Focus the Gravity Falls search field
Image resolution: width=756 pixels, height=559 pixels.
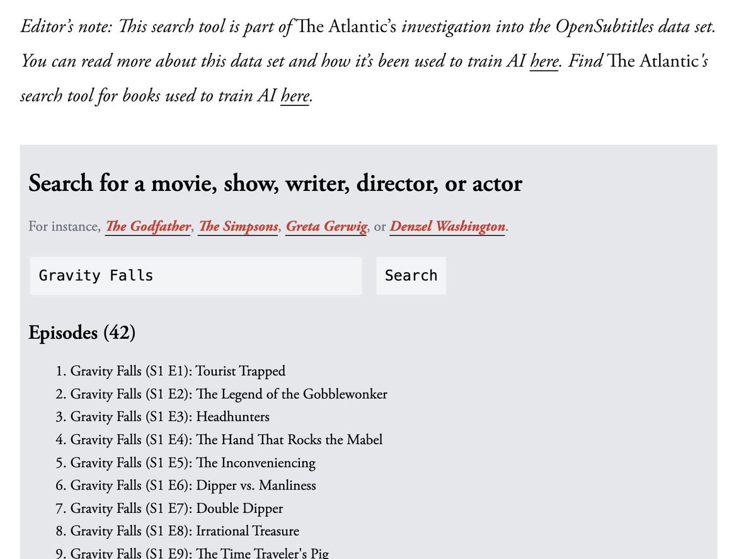196,275
